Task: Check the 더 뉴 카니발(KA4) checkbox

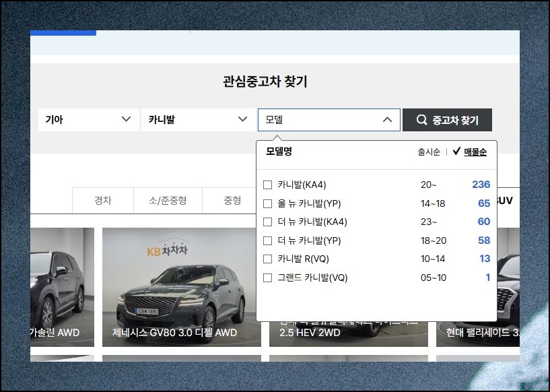Action: click(267, 222)
